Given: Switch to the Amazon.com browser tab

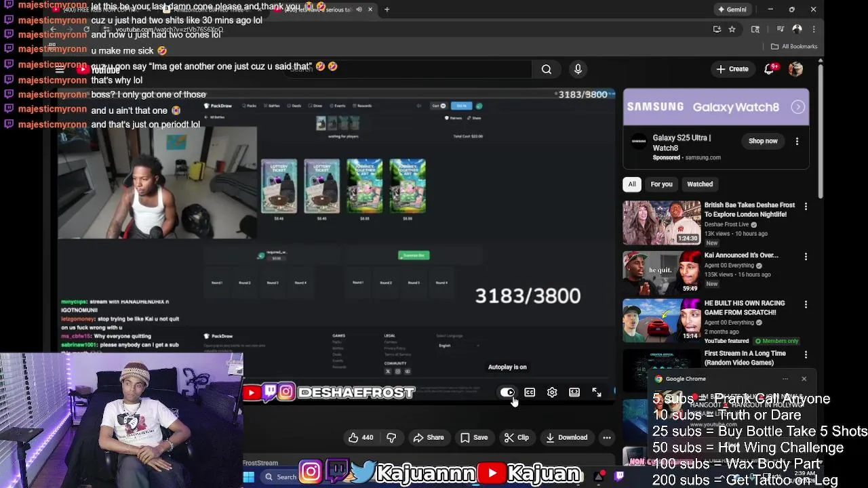Looking at the screenshot, I should point(214,9).
